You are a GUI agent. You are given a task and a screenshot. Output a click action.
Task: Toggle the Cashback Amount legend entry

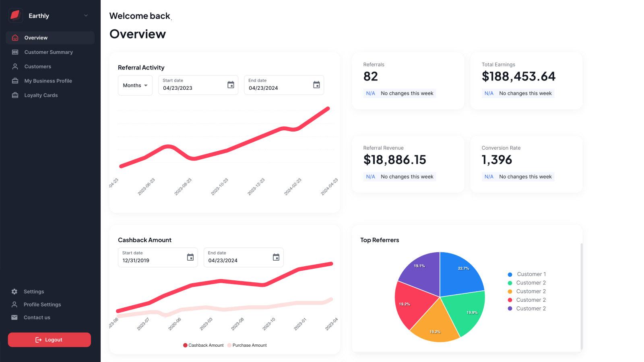pyautogui.click(x=203, y=345)
